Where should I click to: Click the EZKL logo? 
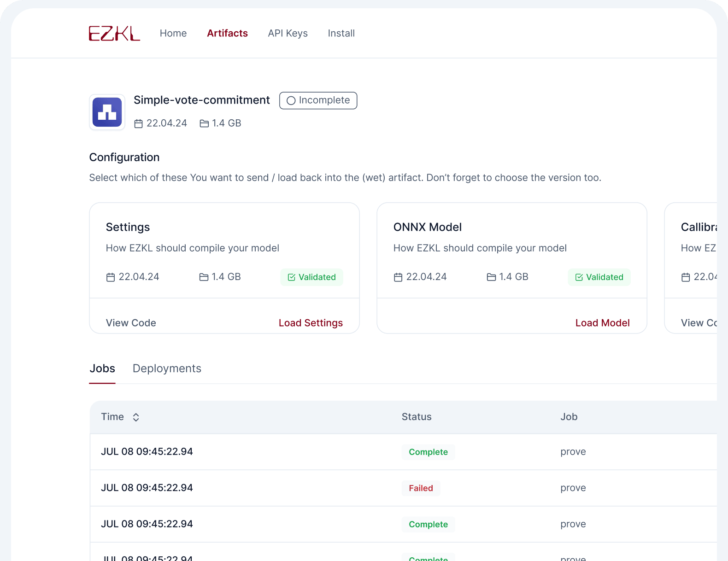(x=114, y=33)
